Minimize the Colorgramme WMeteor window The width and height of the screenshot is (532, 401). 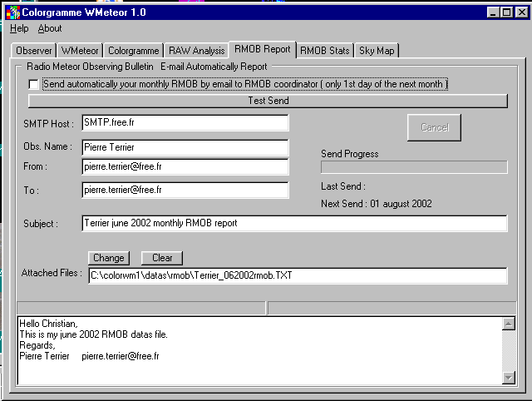493,12
